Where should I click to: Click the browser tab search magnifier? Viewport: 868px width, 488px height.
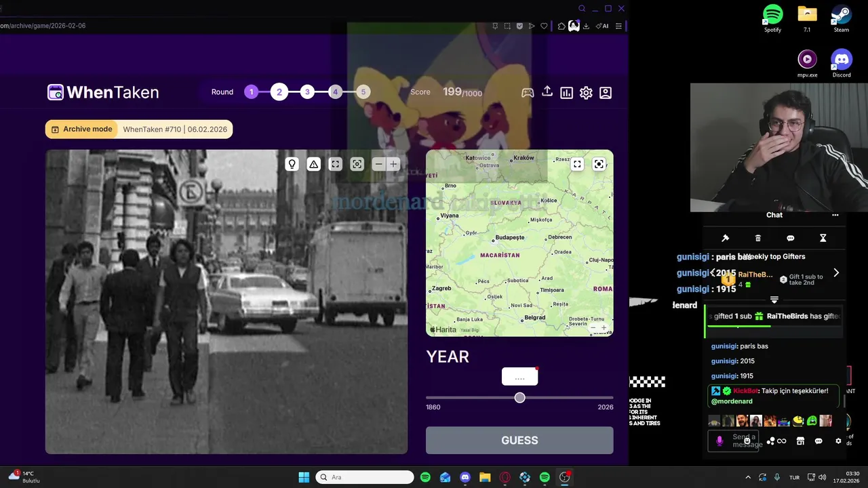point(582,9)
